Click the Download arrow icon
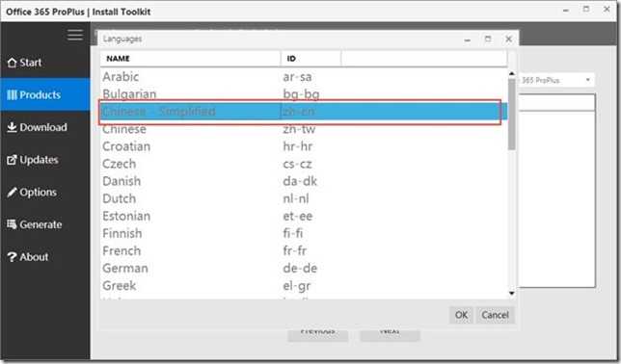Image resolution: width=621 pixels, height=364 pixels. (x=12, y=127)
